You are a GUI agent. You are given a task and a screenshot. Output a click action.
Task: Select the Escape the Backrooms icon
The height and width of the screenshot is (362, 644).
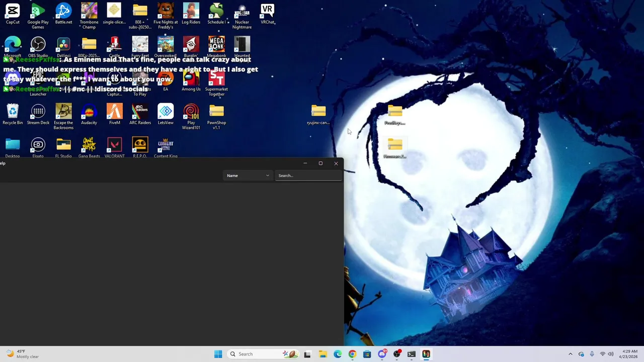pos(63,117)
